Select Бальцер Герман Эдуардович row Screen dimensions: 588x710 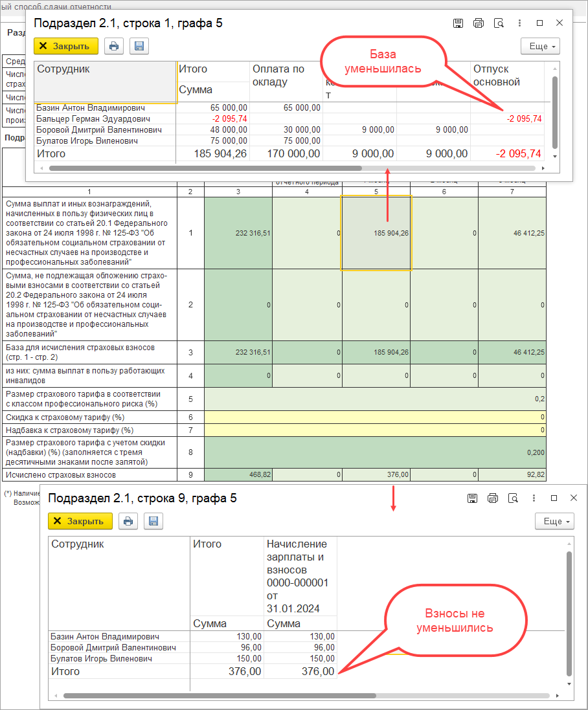[93, 118]
